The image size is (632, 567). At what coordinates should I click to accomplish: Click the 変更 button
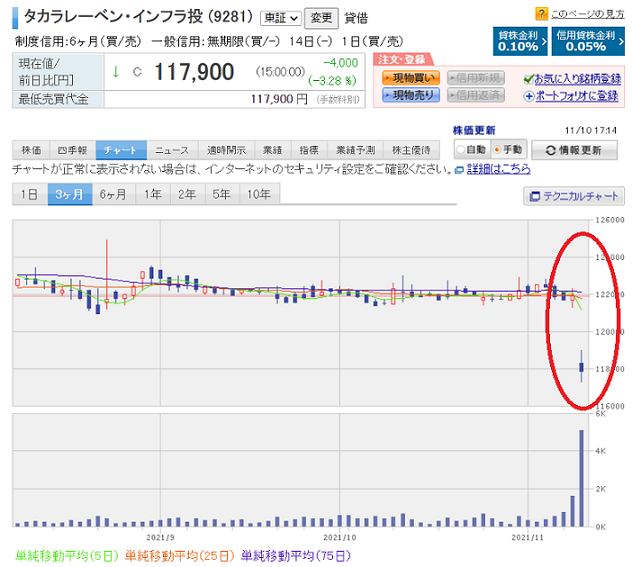[321, 18]
